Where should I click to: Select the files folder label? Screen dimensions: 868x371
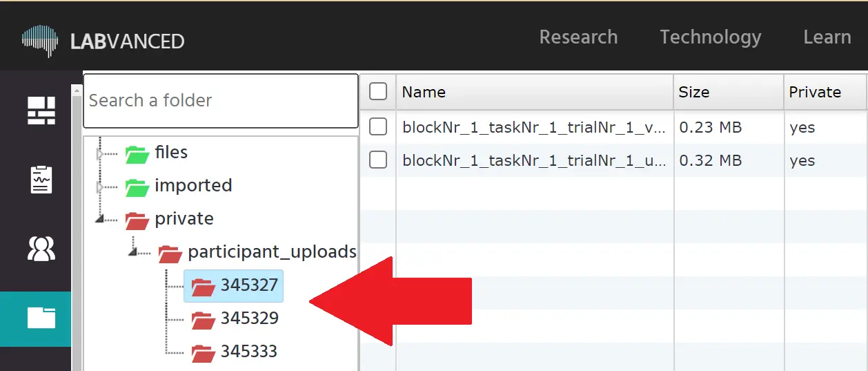click(x=171, y=152)
